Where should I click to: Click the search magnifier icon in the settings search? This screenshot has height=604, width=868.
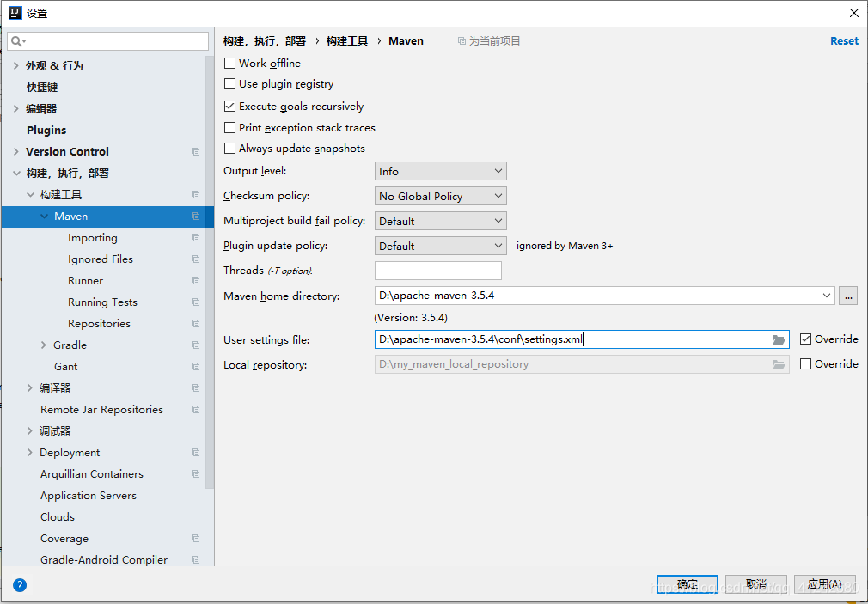coord(17,41)
